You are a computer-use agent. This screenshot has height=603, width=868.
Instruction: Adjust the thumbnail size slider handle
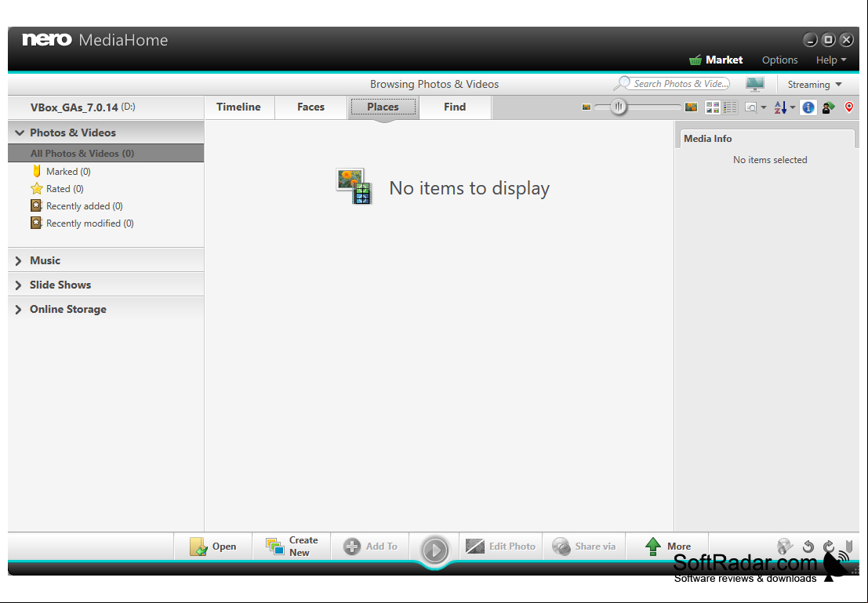(x=619, y=107)
